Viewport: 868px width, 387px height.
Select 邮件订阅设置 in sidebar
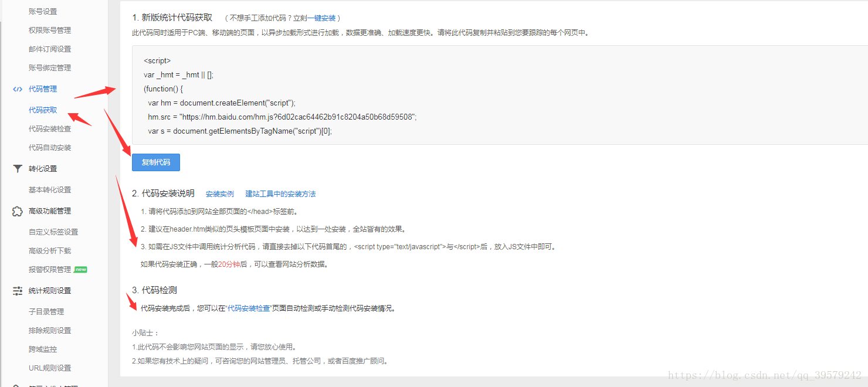click(50, 49)
